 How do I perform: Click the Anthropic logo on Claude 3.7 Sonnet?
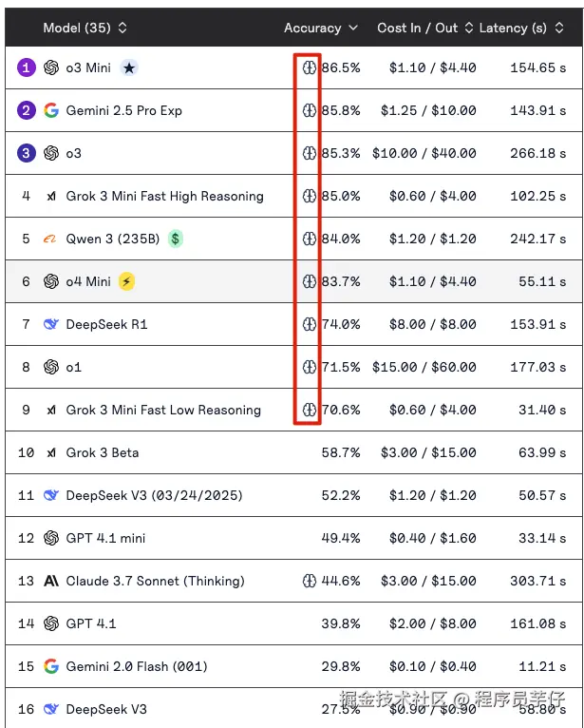click(51, 581)
